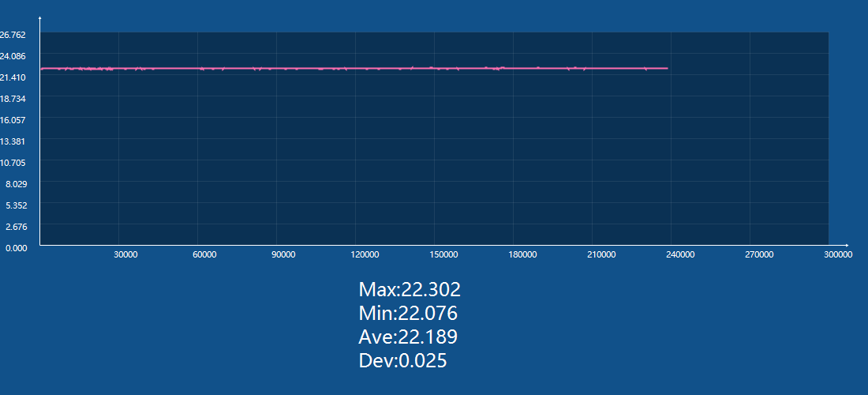This screenshot has height=395, width=868.
Task: Click x-axis label 210000
Action: 601,254
